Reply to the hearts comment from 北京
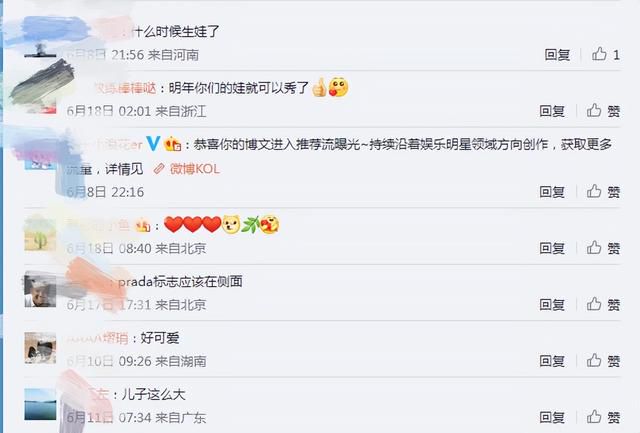The image size is (640, 433). tap(552, 248)
